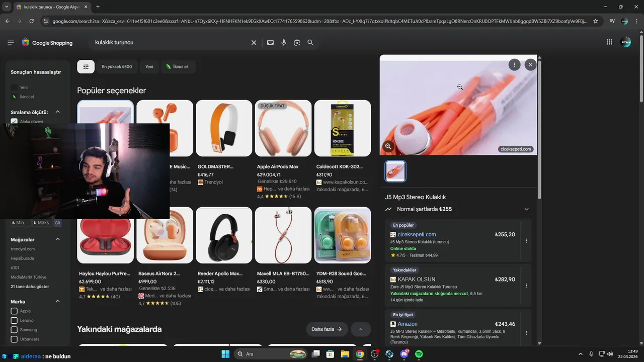Open the Google account avatar on the page

[x=626, y=42]
